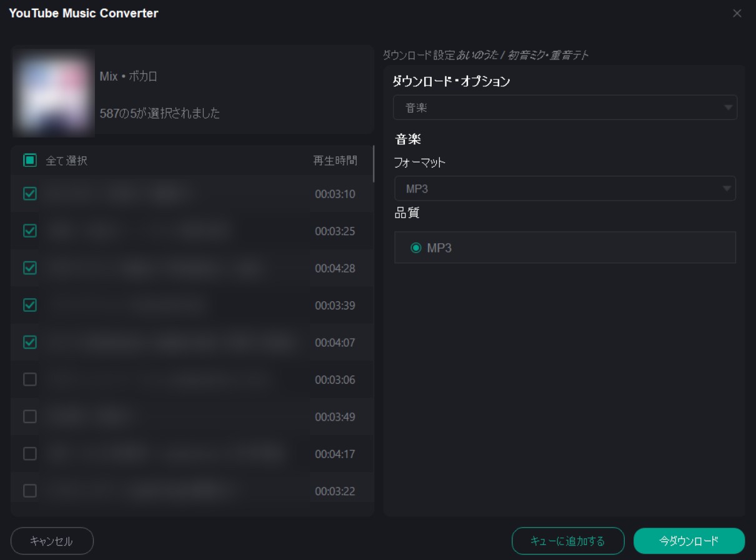
Task: Uncheck the track lasting 00:04:07
Action: [29, 342]
